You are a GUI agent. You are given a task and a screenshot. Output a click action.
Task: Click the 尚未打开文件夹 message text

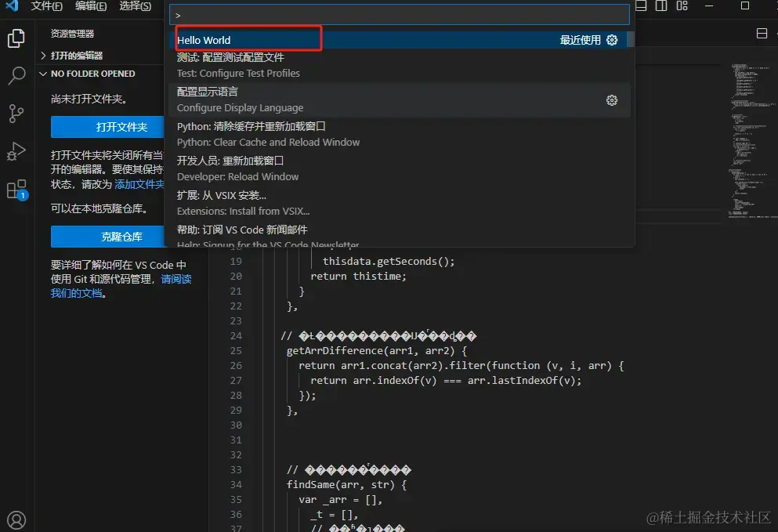pos(89,100)
